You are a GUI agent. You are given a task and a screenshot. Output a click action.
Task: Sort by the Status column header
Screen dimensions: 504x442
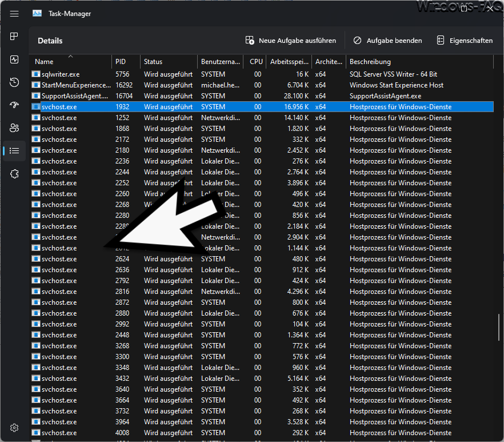point(169,61)
